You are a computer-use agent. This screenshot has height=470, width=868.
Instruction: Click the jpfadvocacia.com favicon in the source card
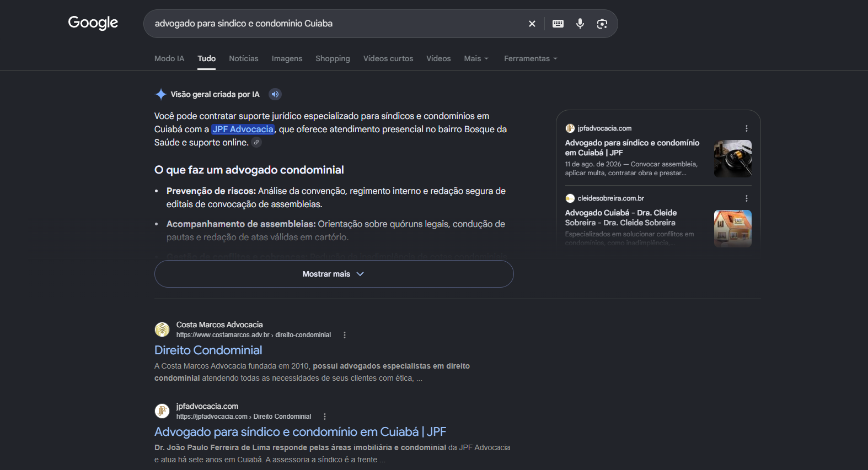tap(570, 128)
